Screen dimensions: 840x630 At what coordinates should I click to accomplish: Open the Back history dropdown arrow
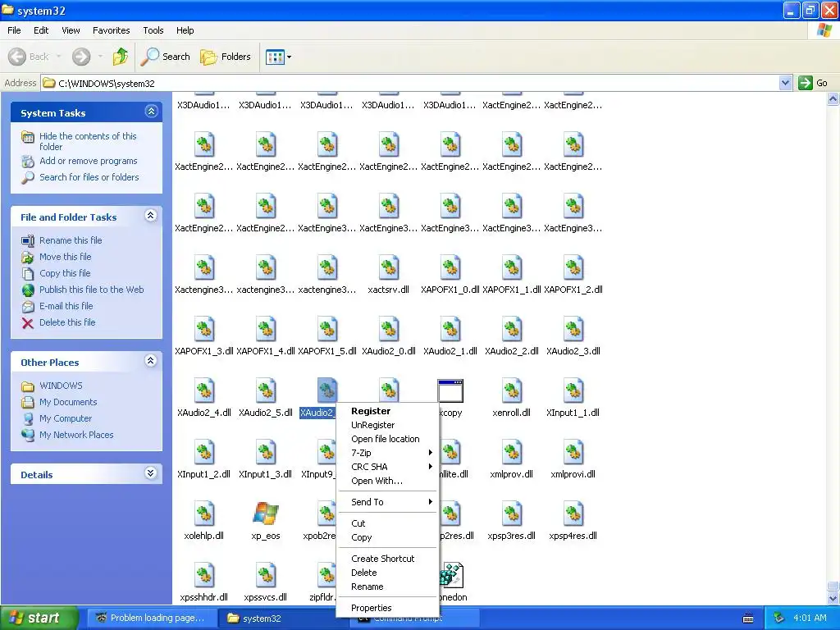pos(58,57)
